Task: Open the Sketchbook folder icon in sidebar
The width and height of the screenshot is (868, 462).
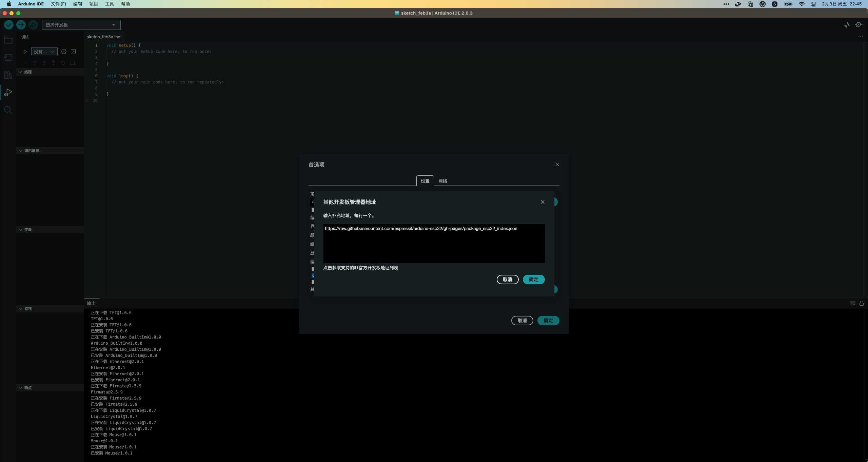Action: point(8,40)
